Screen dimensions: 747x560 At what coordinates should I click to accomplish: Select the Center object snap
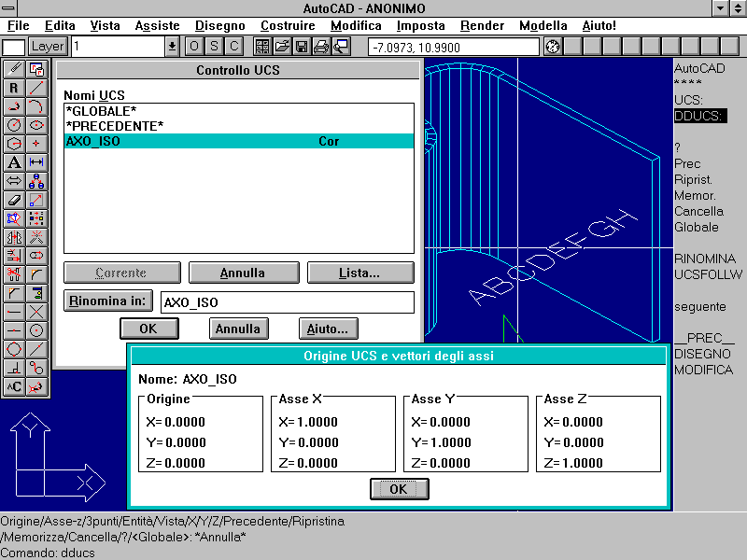click(x=36, y=330)
